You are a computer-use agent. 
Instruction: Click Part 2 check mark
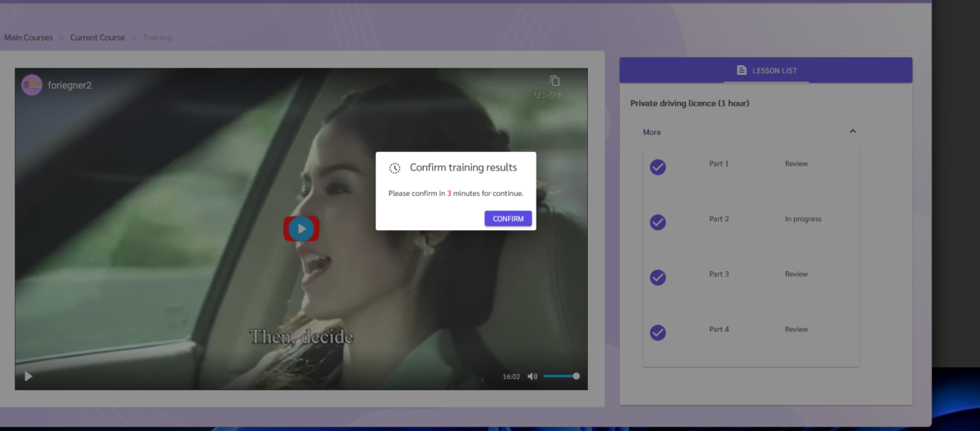[x=657, y=222]
